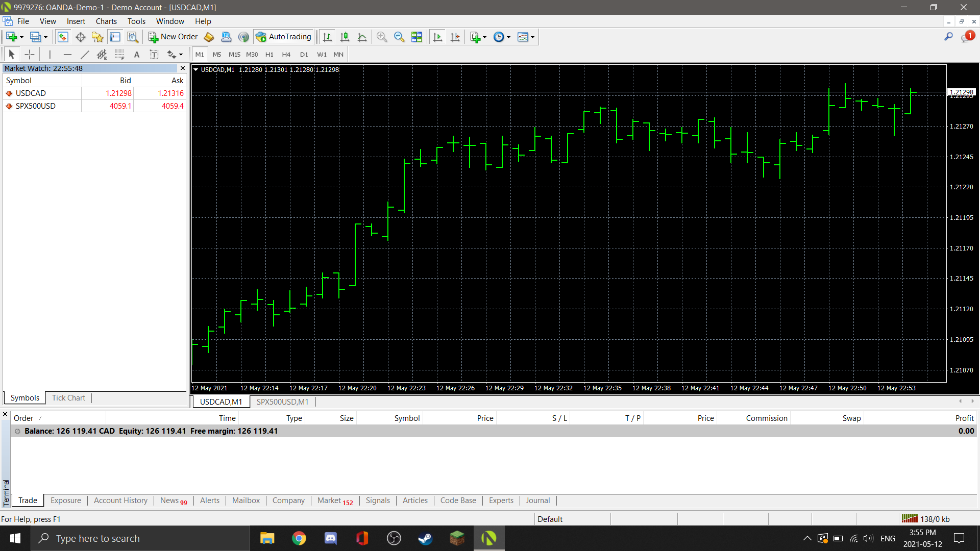Open Chrome from the Windows taskbar
Image resolution: width=980 pixels, height=551 pixels.
click(299, 538)
